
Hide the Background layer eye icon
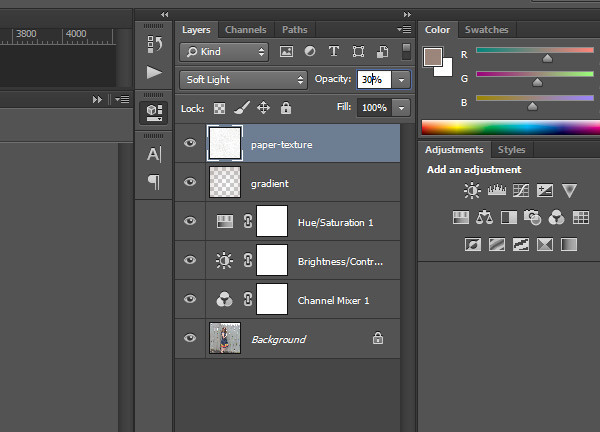190,339
